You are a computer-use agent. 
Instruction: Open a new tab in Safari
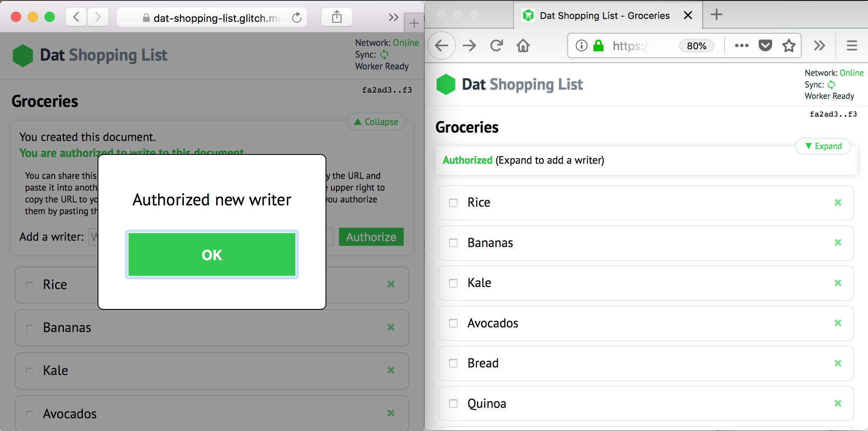coord(414,23)
